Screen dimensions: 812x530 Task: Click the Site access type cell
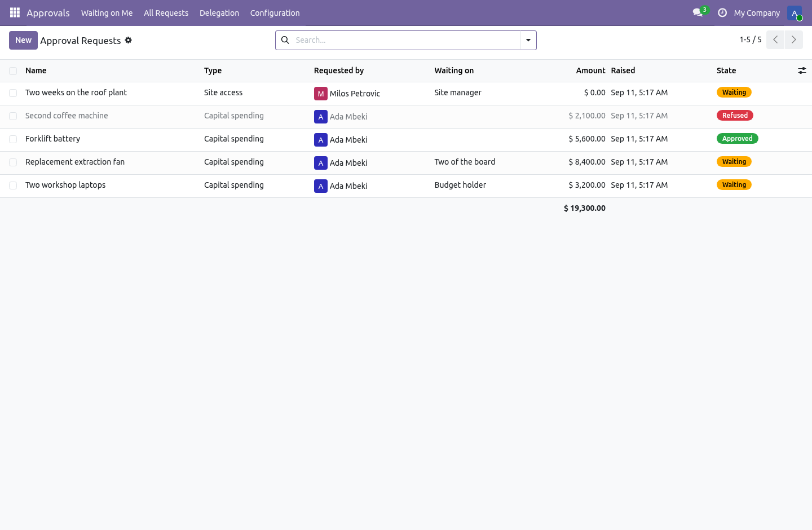(223, 92)
